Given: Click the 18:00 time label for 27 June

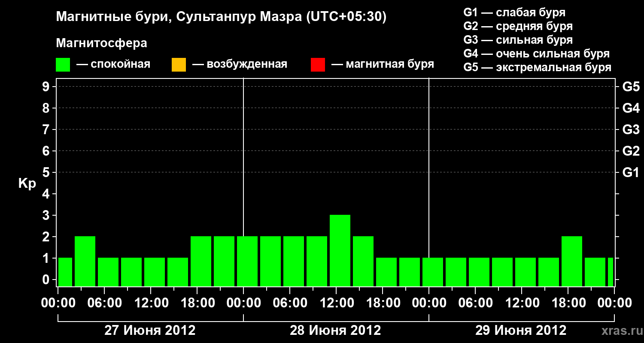Looking at the screenshot, I should click(197, 303).
